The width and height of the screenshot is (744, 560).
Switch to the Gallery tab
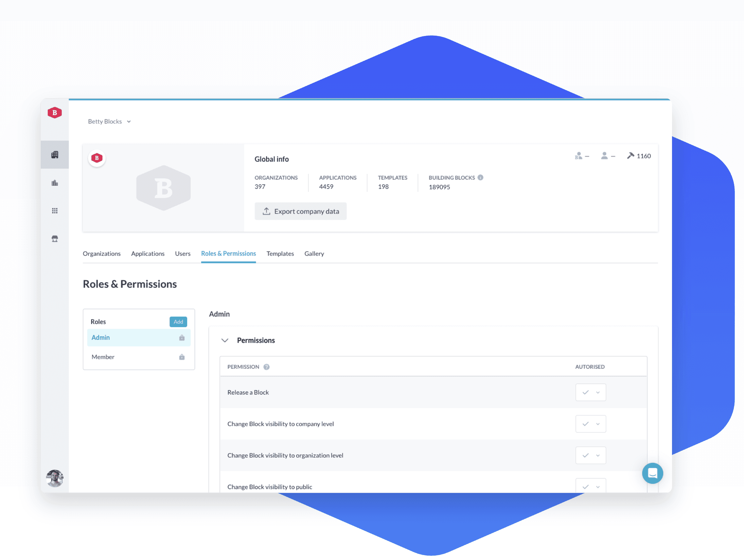pyautogui.click(x=314, y=254)
